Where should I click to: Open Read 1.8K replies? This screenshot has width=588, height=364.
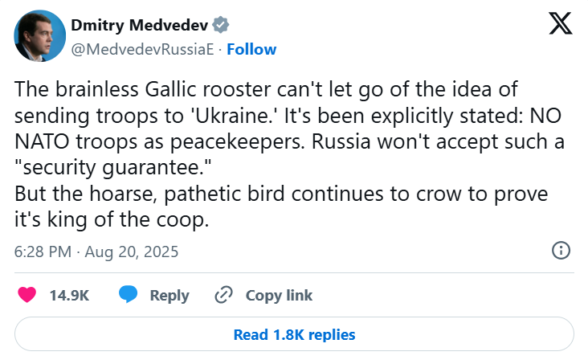[x=294, y=334]
